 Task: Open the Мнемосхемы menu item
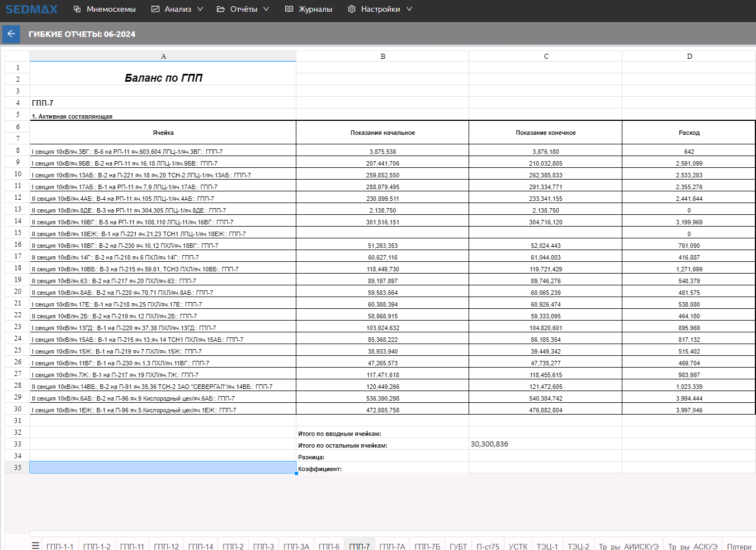[x=111, y=9]
